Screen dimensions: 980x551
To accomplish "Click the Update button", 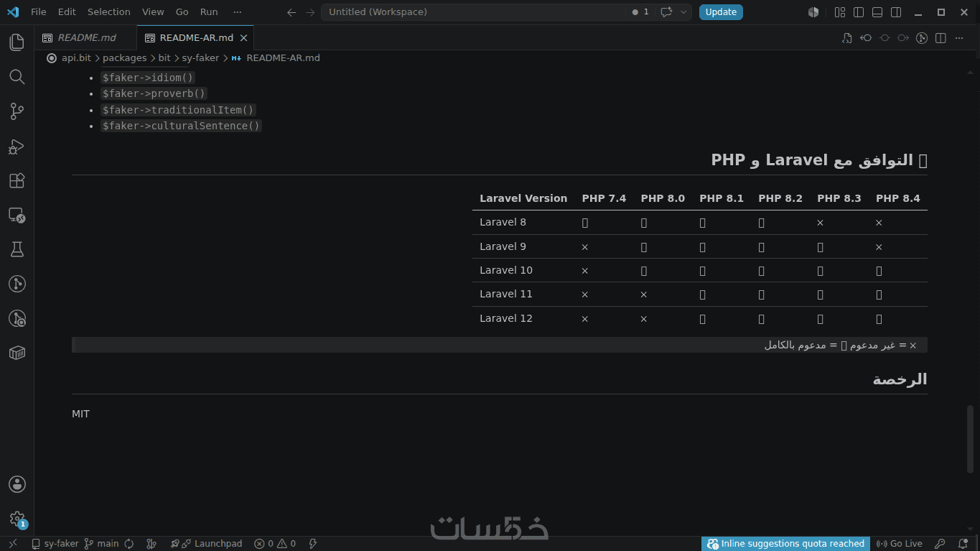I will (721, 12).
